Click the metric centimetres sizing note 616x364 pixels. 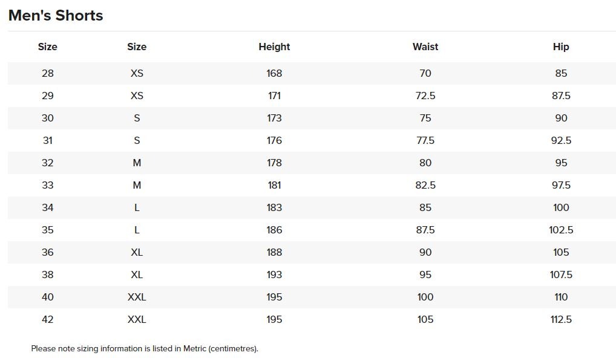click(x=145, y=349)
